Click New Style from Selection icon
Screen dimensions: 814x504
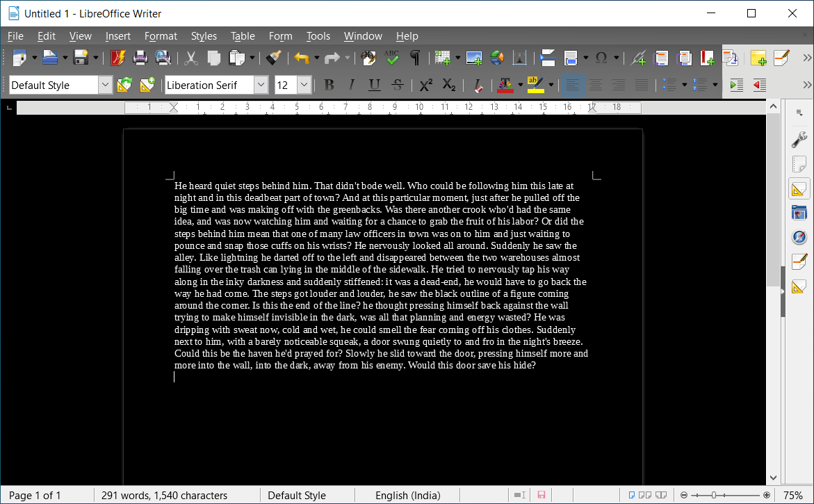click(147, 85)
